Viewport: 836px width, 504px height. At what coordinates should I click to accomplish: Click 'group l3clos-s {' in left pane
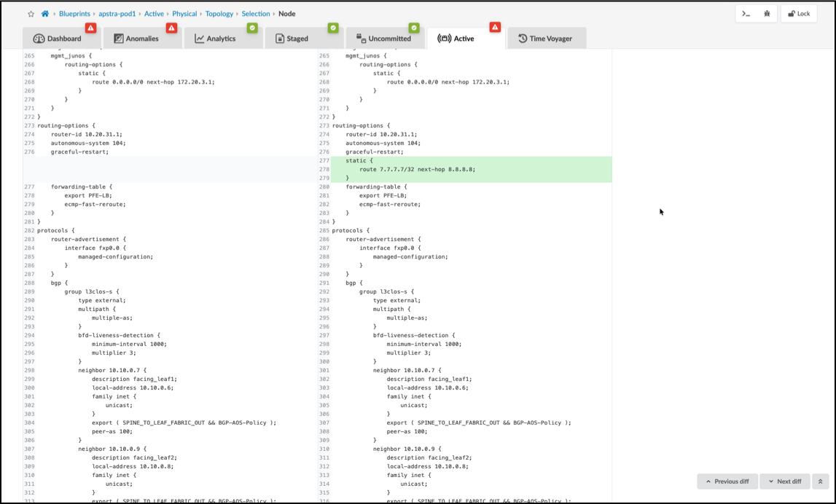tap(92, 291)
